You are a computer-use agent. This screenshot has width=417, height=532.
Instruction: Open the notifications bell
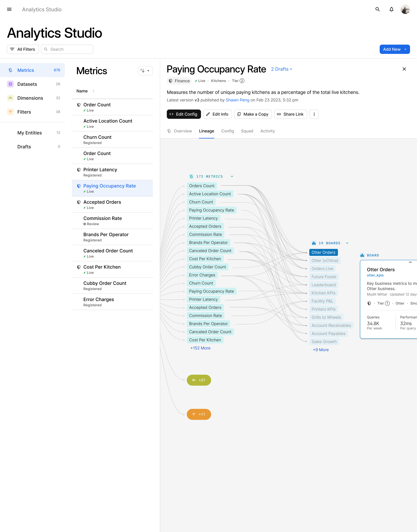click(391, 9)
